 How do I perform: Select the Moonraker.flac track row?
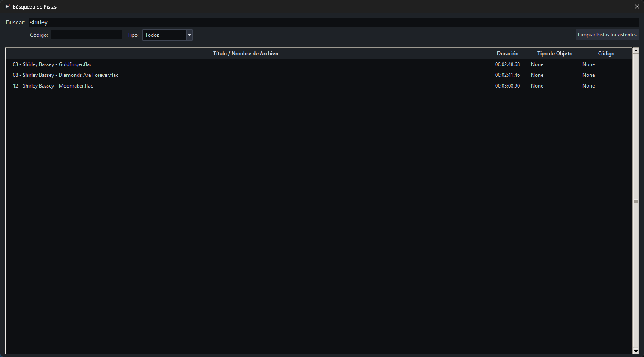pos(319,86)
